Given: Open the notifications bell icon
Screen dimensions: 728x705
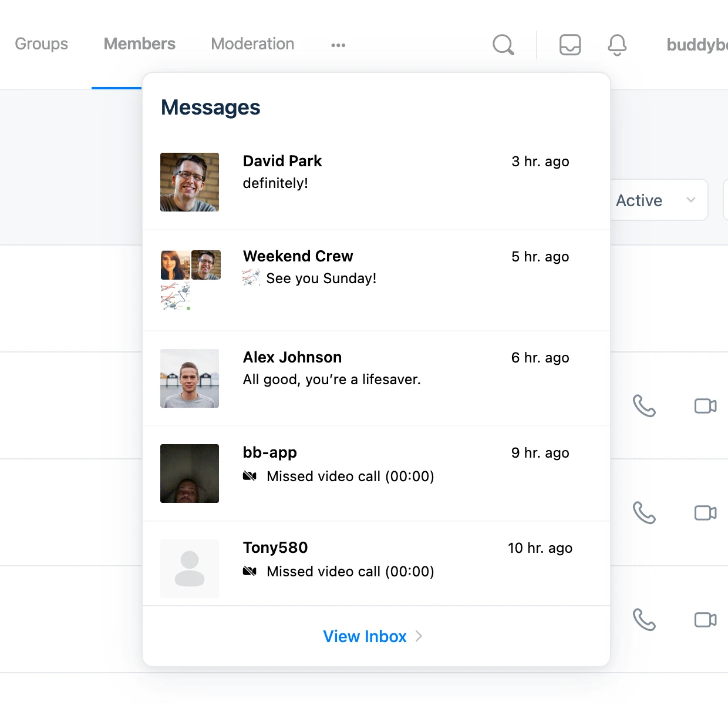Looking at the screenshot, I should (617, 45).
